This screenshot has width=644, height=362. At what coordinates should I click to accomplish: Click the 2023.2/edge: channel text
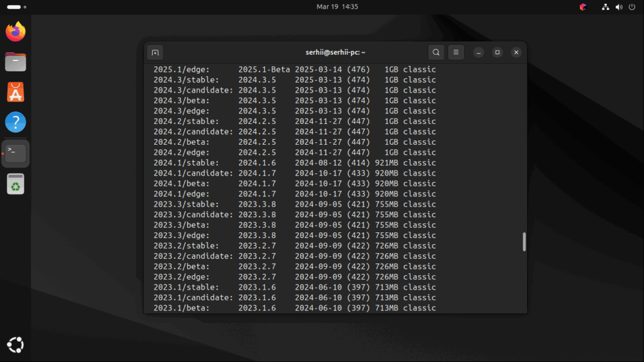[x=182, y=277]
